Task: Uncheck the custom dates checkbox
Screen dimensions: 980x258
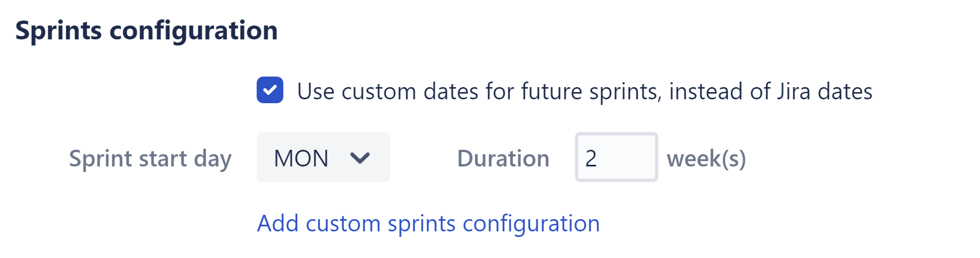Action: [x=270, y=90]
